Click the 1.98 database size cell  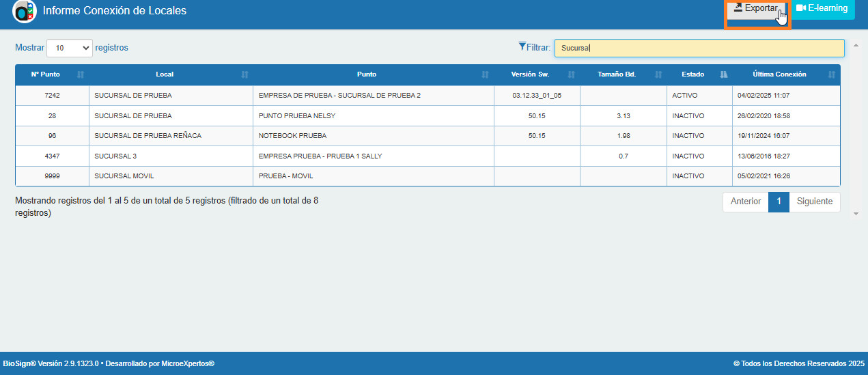point(624,136)
